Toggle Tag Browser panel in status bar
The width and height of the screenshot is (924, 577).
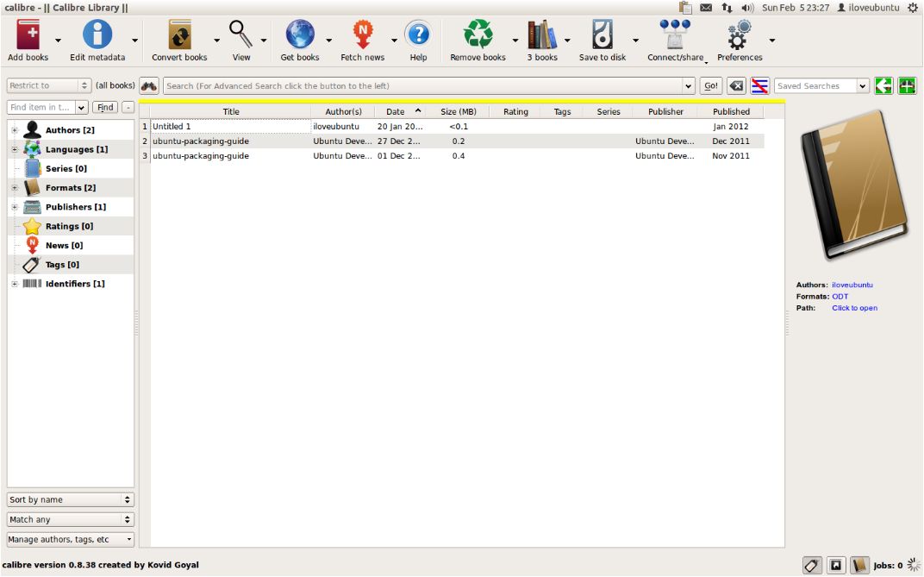812,565
